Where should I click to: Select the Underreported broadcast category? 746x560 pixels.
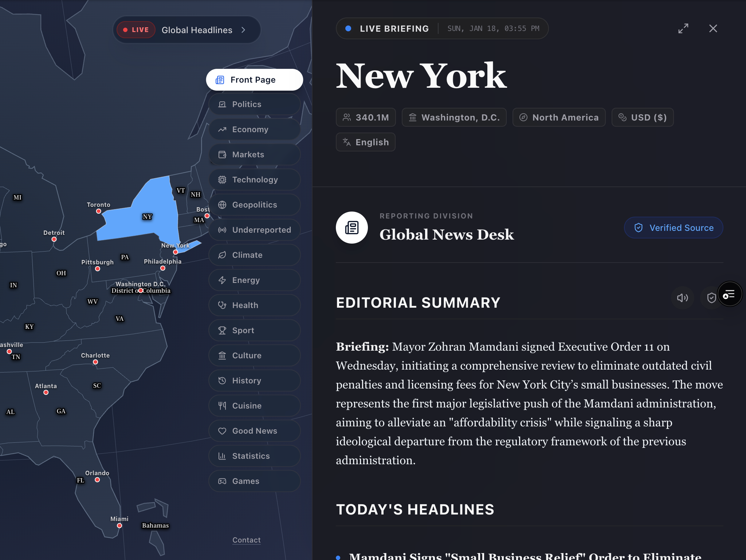254,230
